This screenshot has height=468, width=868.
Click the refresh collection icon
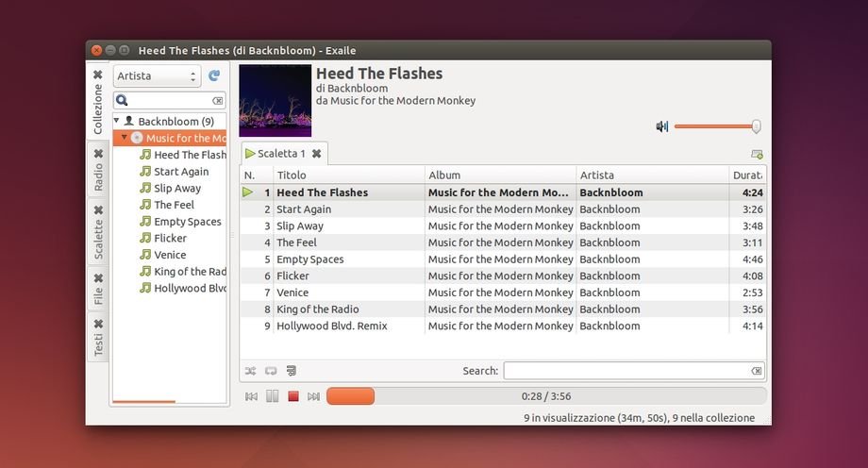pos(214,76)
